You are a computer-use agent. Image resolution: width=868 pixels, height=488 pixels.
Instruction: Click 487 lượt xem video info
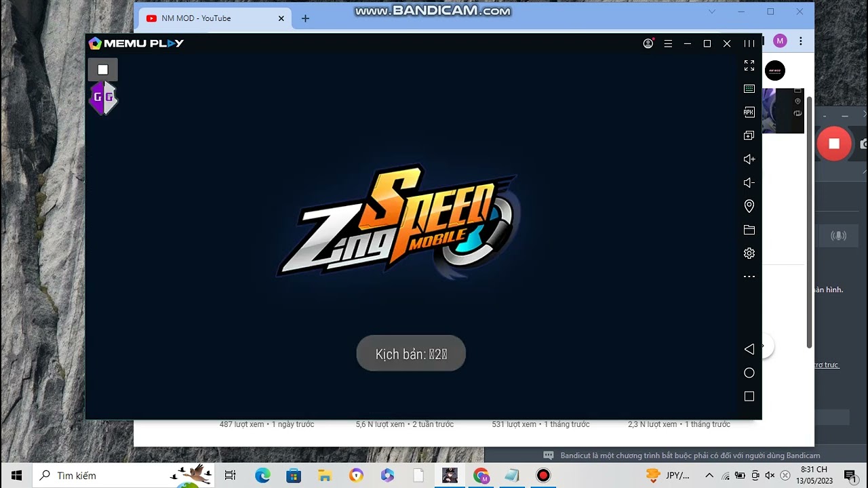pyautogui.click(x=267, y=424)
